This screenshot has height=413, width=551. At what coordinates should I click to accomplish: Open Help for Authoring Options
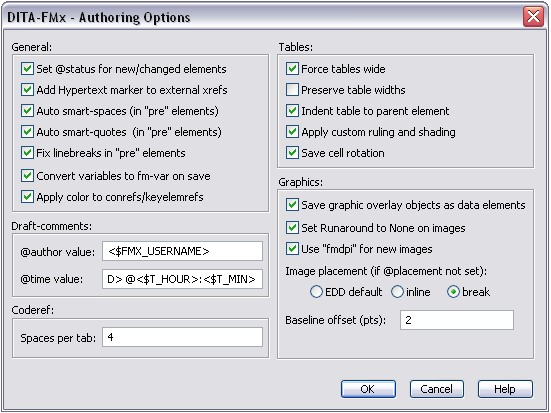[505, 389]
